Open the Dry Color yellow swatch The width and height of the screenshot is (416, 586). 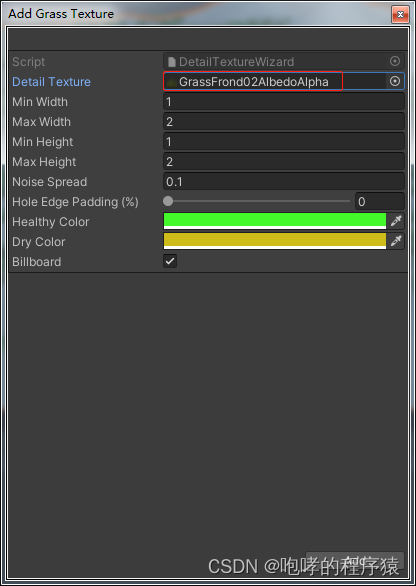275,241
